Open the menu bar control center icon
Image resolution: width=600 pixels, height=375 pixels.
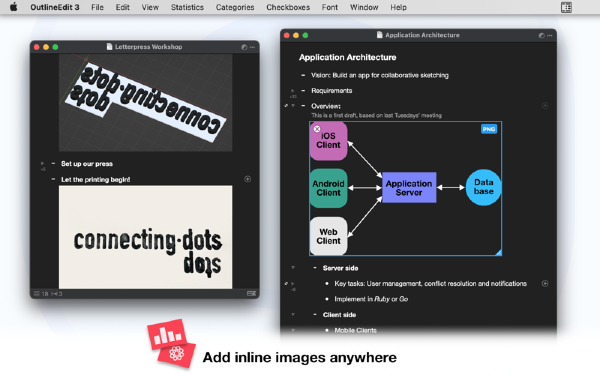tap(566, 7)
